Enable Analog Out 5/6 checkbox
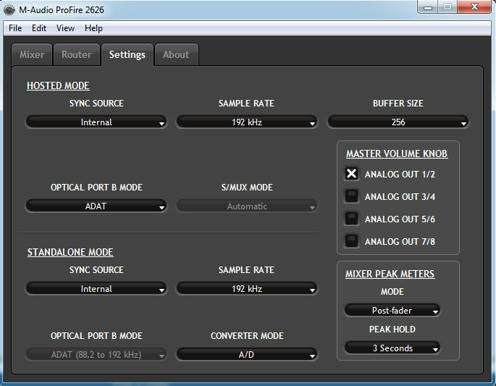Screen dimensions: 496x386 351,219
